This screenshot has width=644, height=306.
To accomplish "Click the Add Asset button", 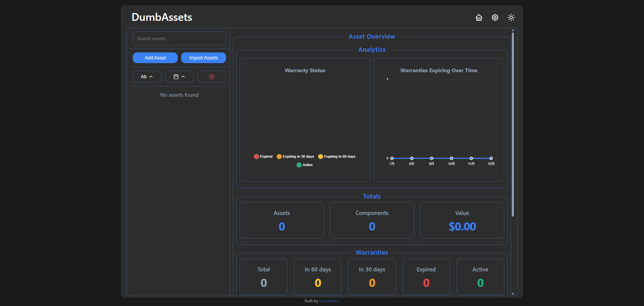I will pyautogui.click(x=155, y=58).
